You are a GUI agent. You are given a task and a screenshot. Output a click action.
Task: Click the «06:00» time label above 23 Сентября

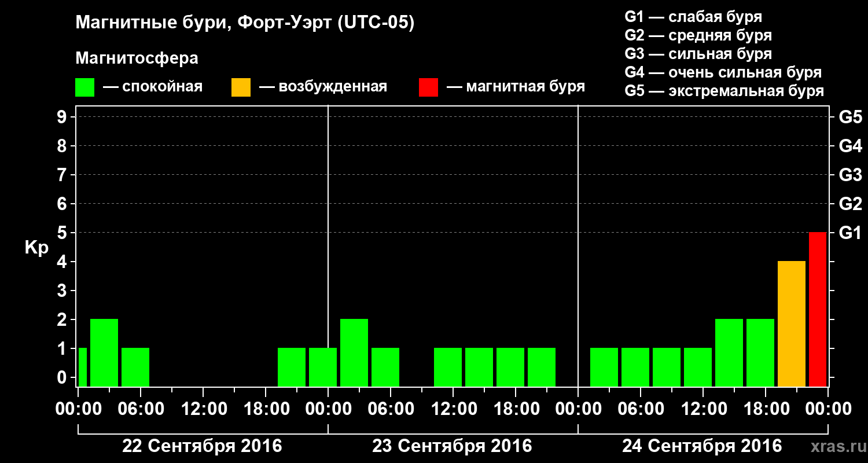click(390, 409)
